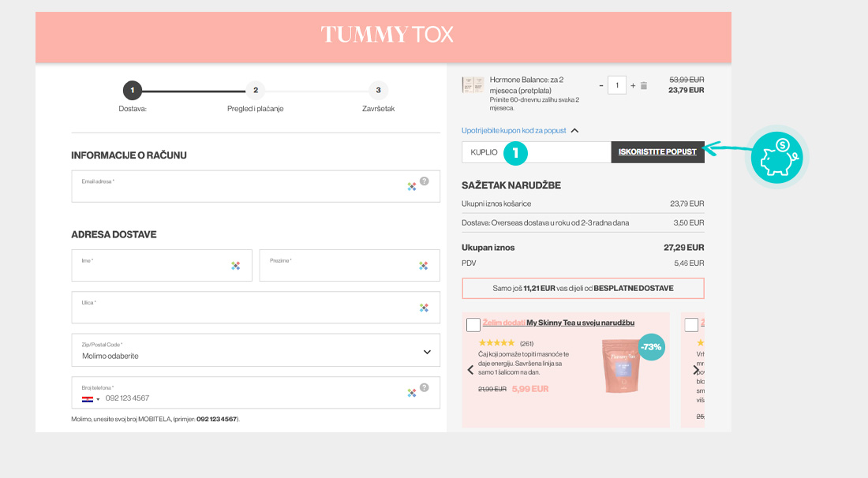The image size is (868, 478).
Task: Click the Email adresa input field
Action: (256, 186)
